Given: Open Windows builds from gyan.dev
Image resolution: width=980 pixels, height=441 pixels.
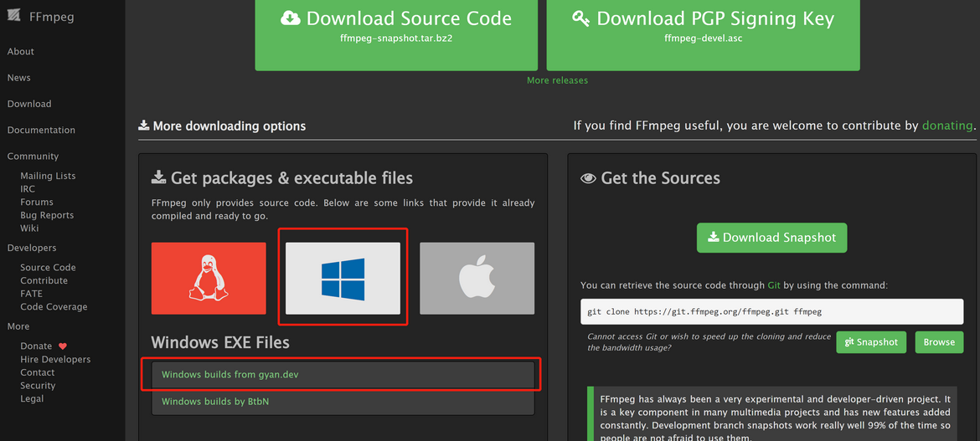Looking at the screenshot, I should 343,375.
